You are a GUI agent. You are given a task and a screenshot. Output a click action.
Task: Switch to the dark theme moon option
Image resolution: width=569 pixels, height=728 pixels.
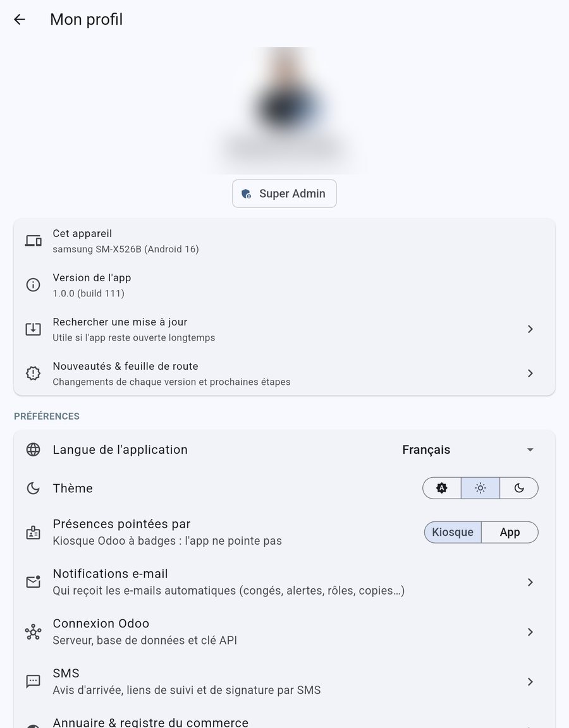point(519,488)
